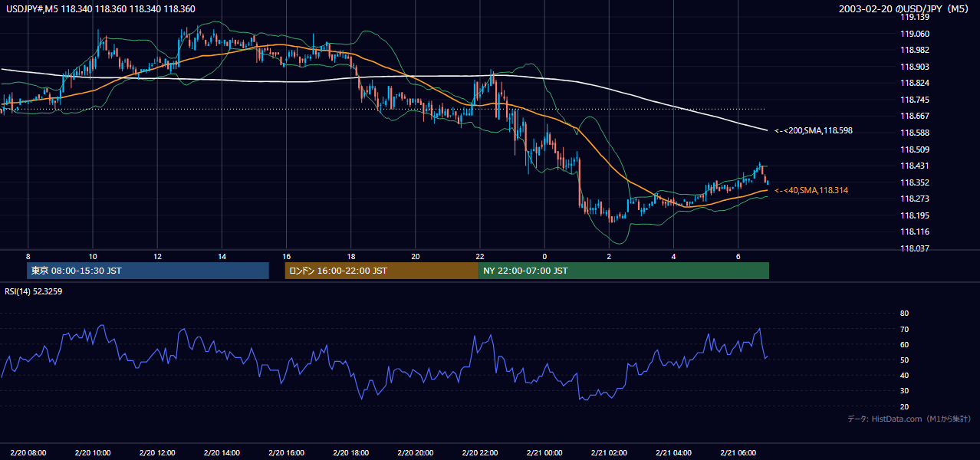
Task: Click RSI axis level 20
Action: pyautogui.click(x=904, y=406)
